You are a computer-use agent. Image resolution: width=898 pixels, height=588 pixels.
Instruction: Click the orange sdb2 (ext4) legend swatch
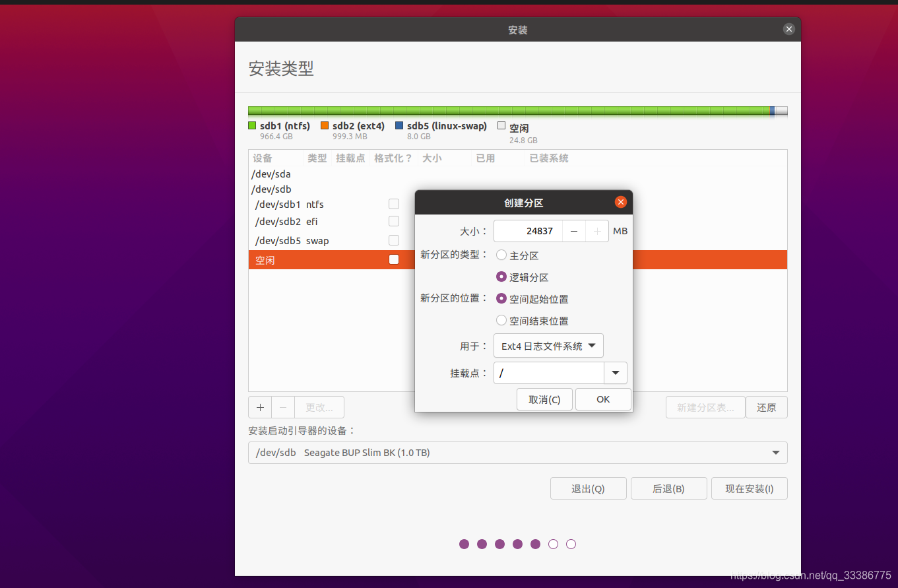click(x=325, y=125)
